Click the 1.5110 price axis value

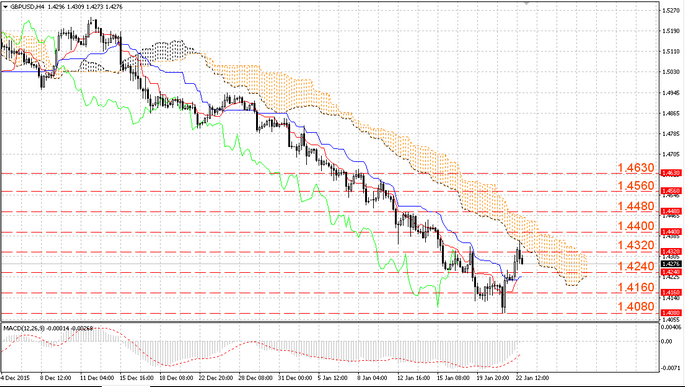671,51
